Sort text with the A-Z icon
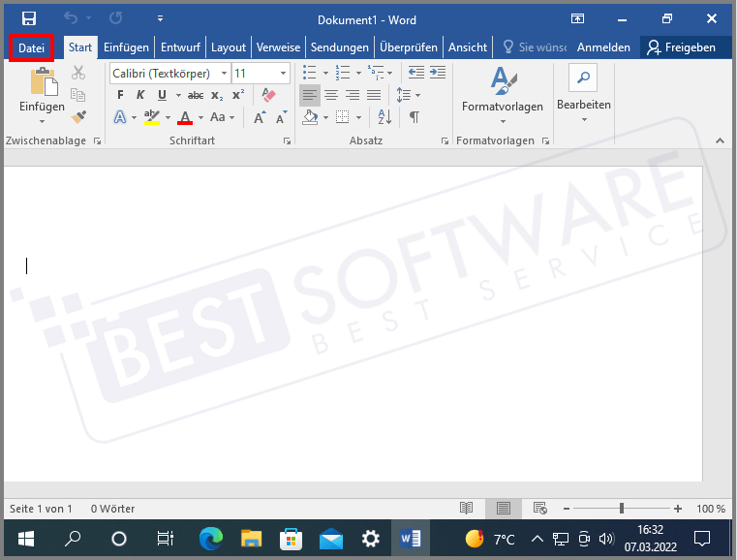737x560 pixels. 384,116
